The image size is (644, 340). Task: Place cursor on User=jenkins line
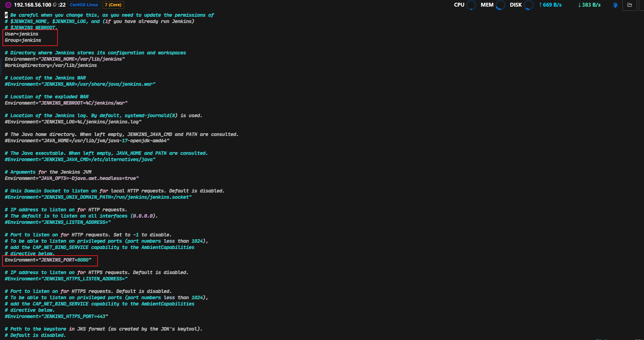[22, 34]
